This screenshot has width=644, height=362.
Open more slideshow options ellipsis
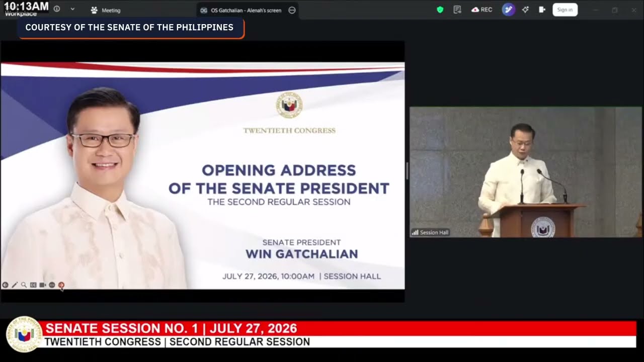tap(52, 285)
